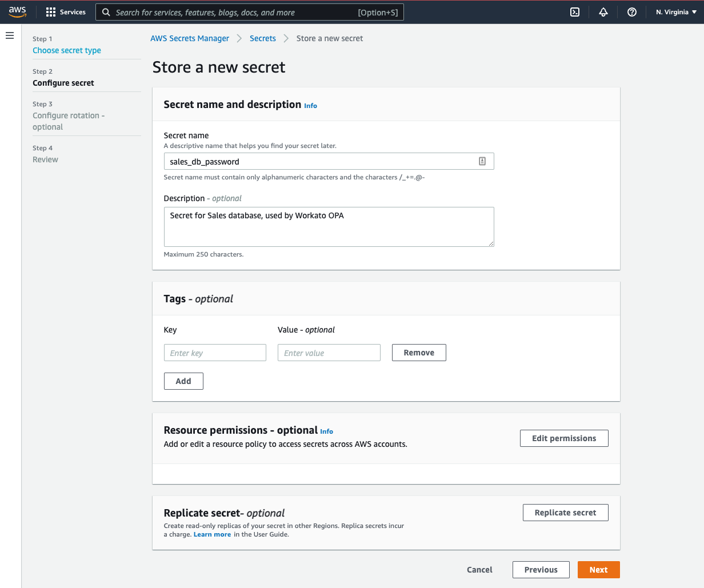Click the Next button
Screen dimensions: 704x588
(598, 569)
